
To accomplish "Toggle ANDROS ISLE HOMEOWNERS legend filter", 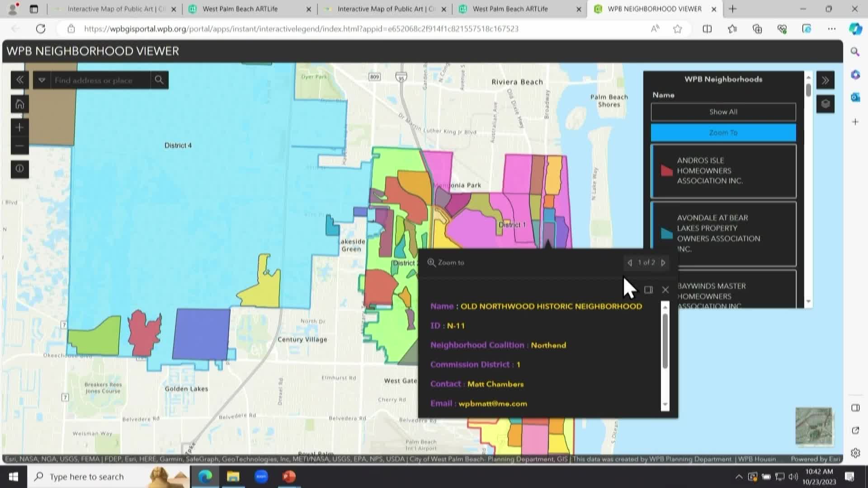I will 723,171.
